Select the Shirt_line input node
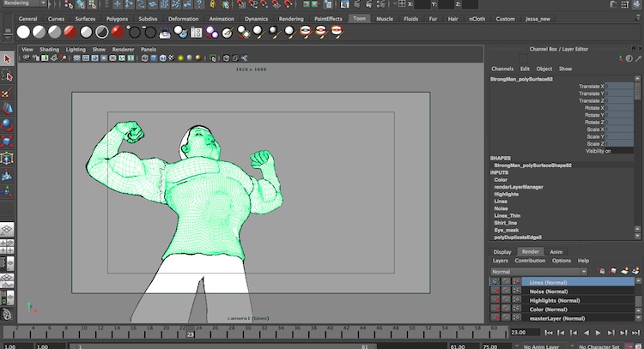The image size is (644, 349). 507,223
